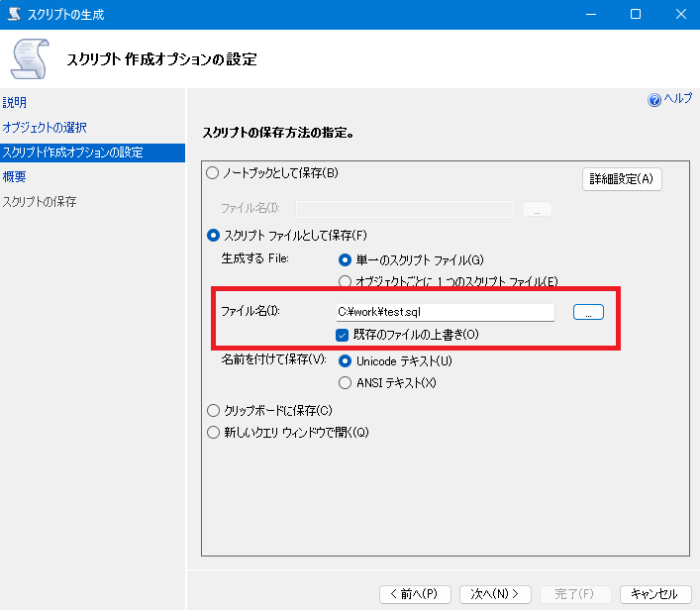Choose 単一のスクリプト ファイル(G) option

click(345, 259)
